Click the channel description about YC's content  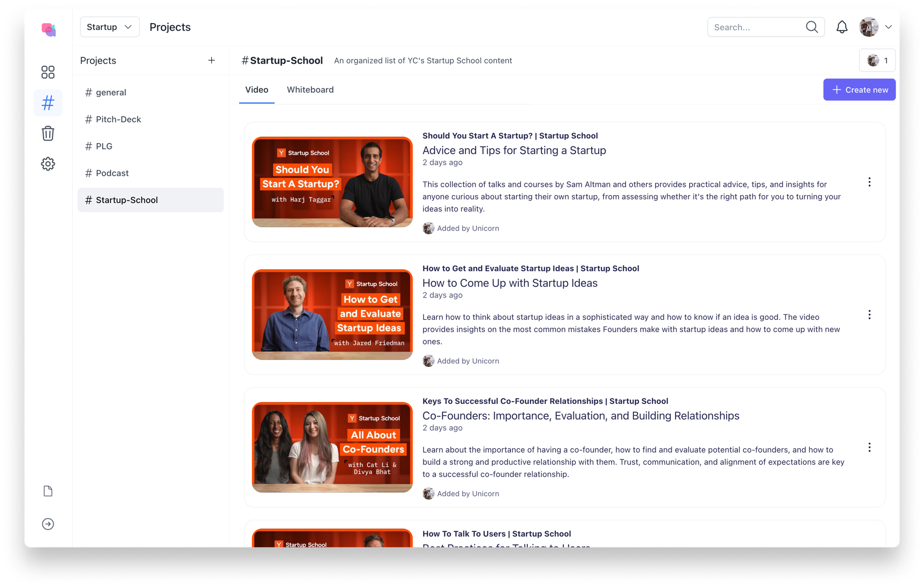coord(423,61)
